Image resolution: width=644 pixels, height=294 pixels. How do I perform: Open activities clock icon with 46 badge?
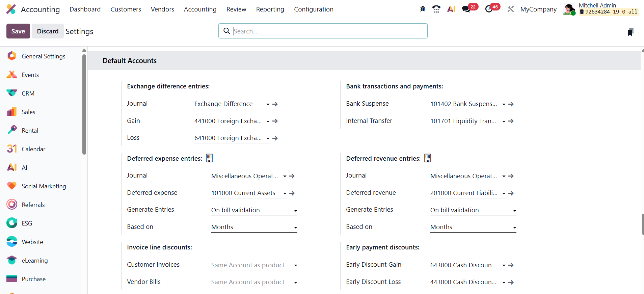point(489,9)
